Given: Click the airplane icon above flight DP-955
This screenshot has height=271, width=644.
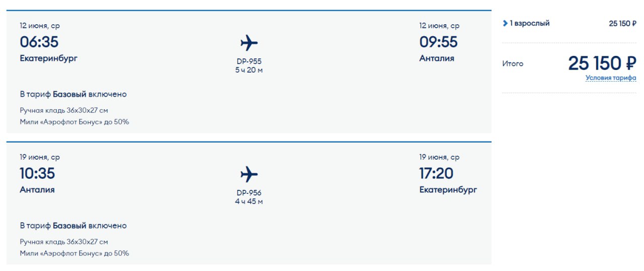Looking at the screenshot, I should coord(249,43).
